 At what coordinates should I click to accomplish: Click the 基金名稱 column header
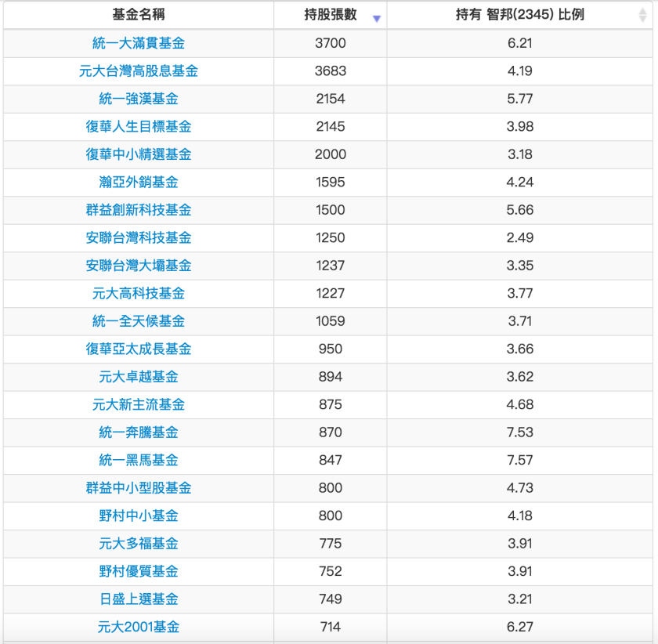pyautogui.click(x=138, y=16)
